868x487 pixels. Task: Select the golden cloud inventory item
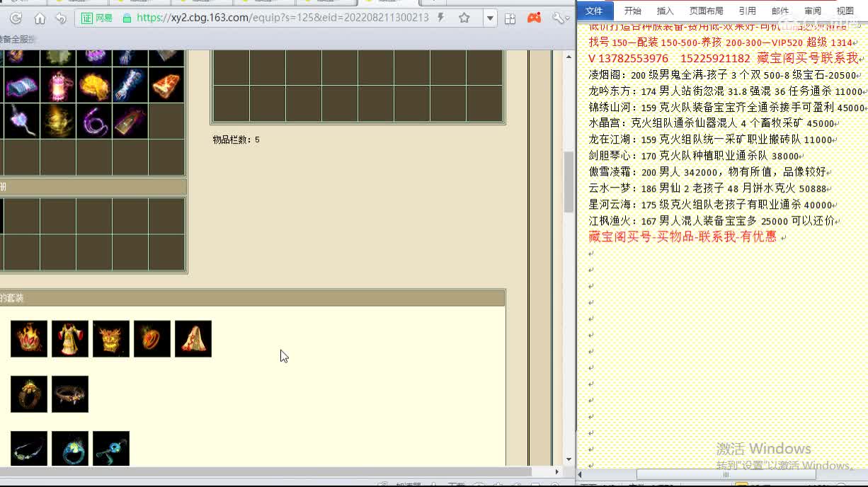tap(93, 86)
